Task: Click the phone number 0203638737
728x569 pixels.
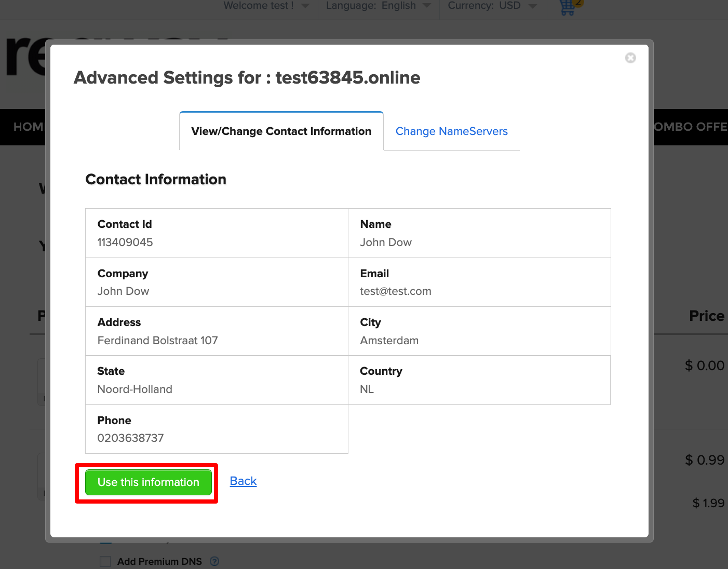Action: point(130,438)
